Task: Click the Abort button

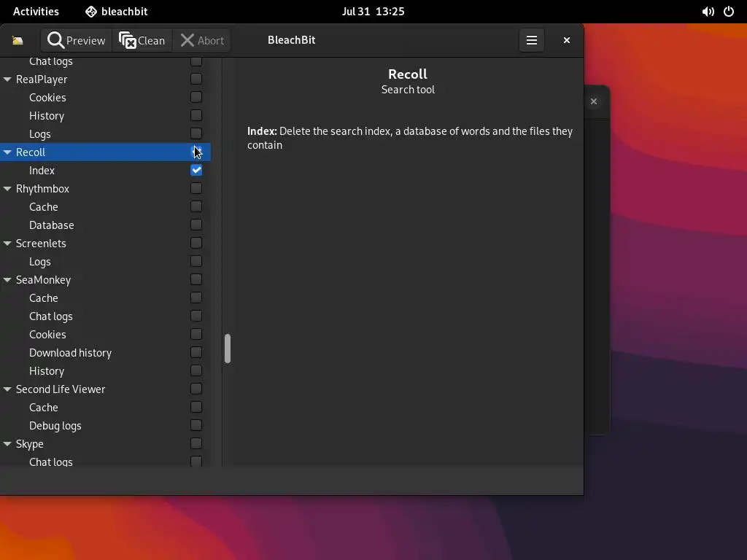Action: [x=201, y=41]
